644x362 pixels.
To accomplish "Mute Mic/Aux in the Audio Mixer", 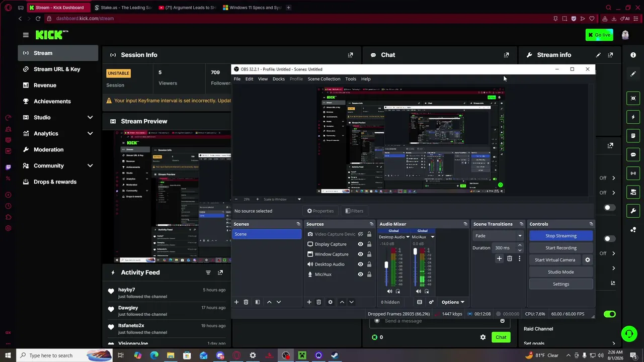I will click(x=418, y=292).
